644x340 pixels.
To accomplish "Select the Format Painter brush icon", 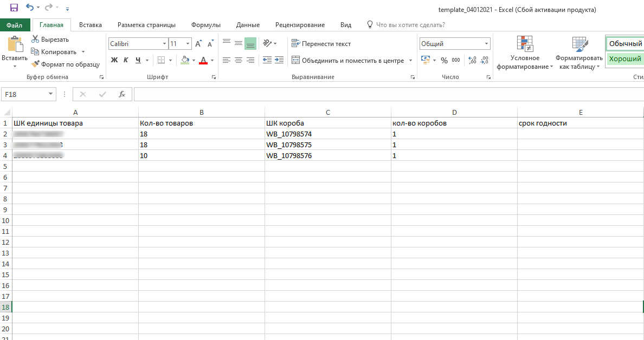I will [x=36, y=64].
